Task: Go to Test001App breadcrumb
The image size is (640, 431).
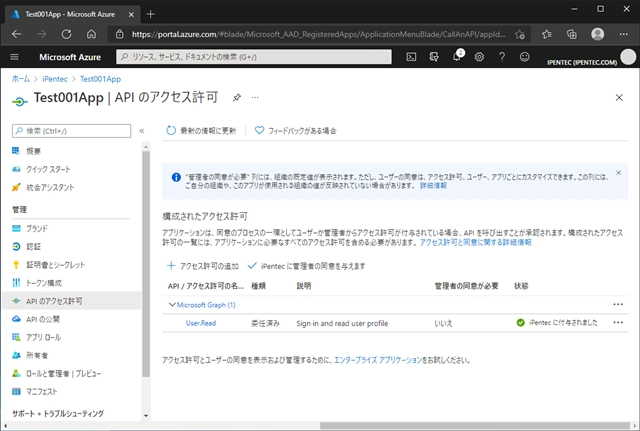Action: pos(100,79)
